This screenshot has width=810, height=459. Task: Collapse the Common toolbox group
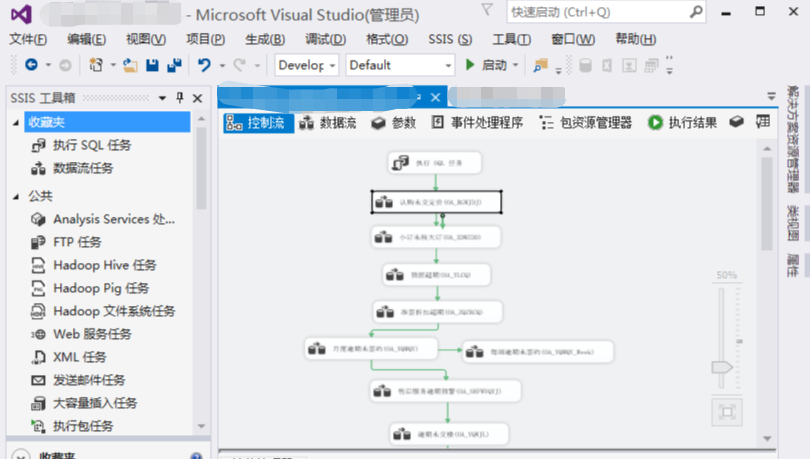coord(15,196)
